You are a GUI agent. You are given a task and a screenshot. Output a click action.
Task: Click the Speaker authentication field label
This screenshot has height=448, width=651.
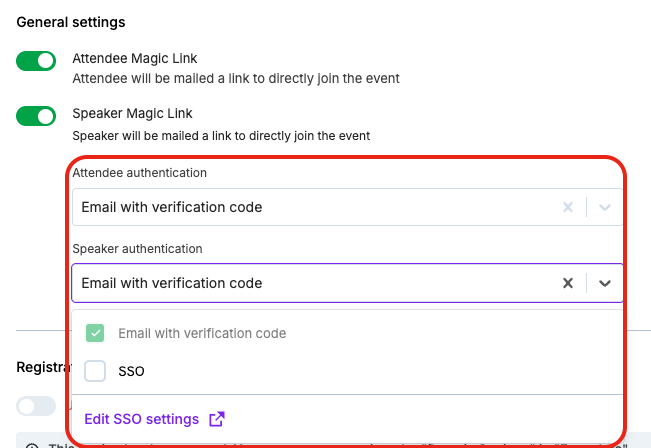click(137, 248)
